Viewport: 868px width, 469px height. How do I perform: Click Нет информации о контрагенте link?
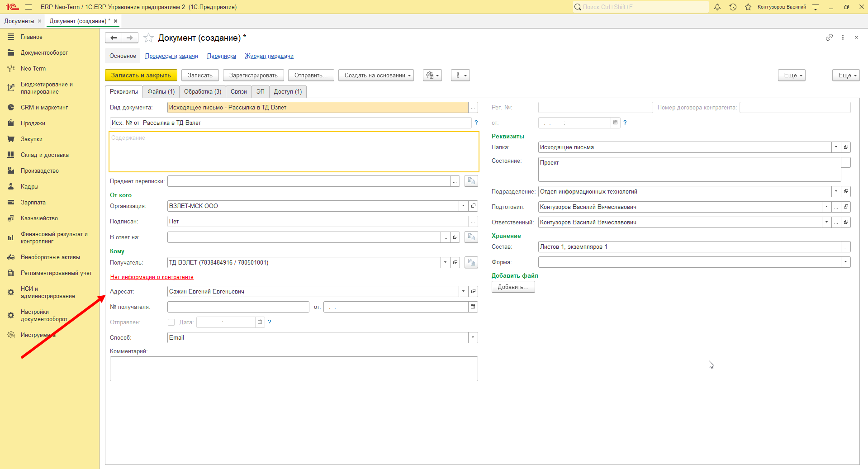(152, 277)
